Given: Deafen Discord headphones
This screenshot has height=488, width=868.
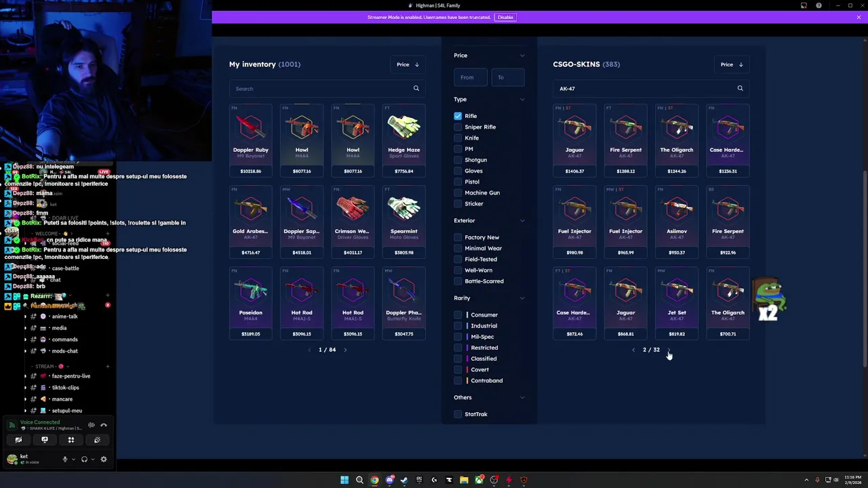Looking at the screenshot, I should click(84, 459).
